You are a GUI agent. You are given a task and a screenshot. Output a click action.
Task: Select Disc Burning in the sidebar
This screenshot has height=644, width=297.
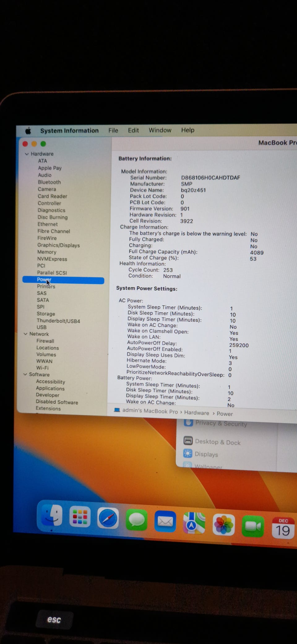coord(53,217)
